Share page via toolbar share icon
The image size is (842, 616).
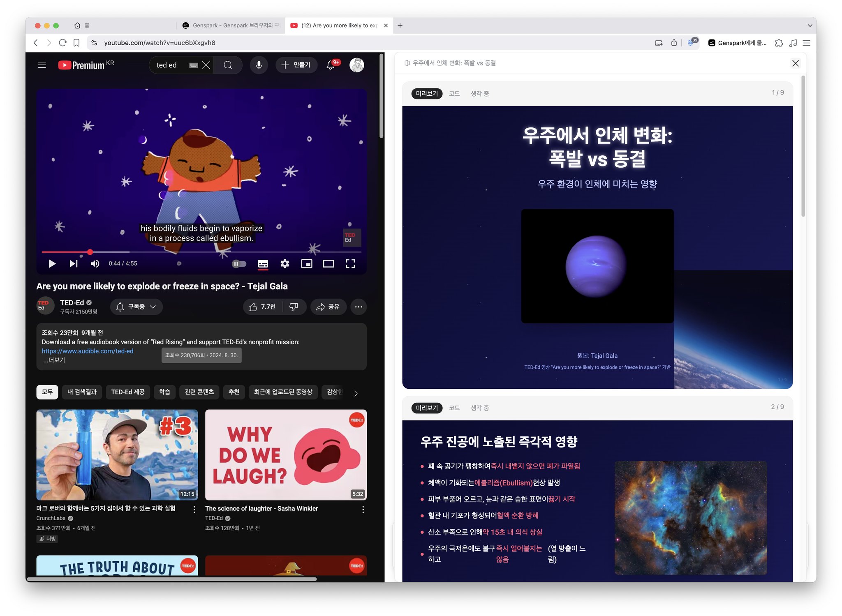(674, 43)
